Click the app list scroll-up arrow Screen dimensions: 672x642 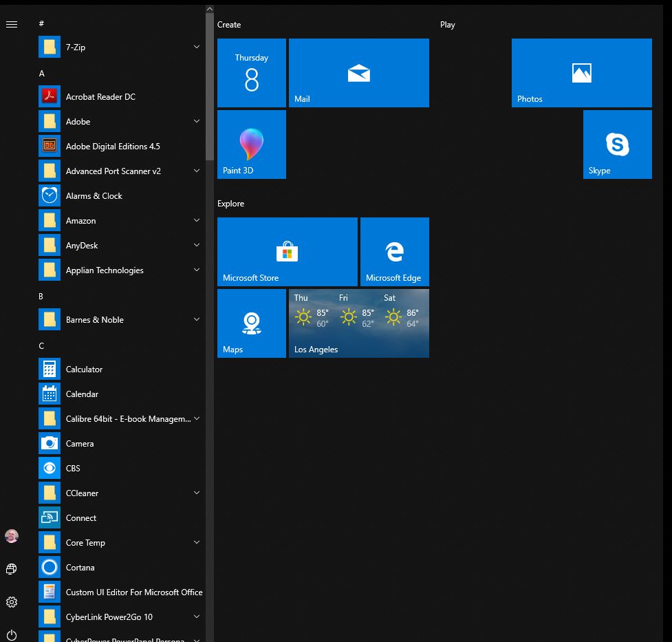[210, 8]
